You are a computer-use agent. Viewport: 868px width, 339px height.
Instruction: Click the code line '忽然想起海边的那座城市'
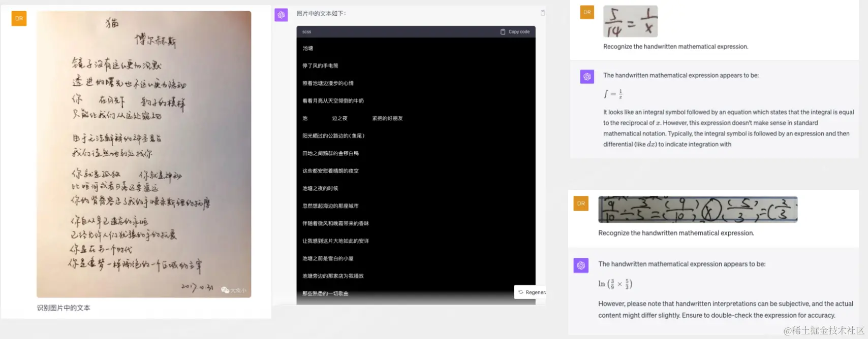pos(330,206)
